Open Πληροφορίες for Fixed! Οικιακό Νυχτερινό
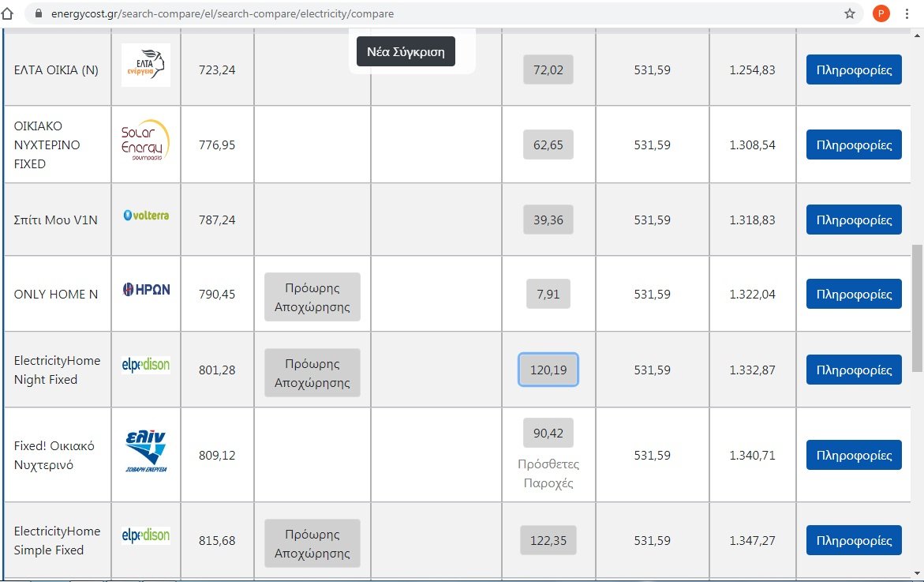The image size is (924, 582). 854,455
